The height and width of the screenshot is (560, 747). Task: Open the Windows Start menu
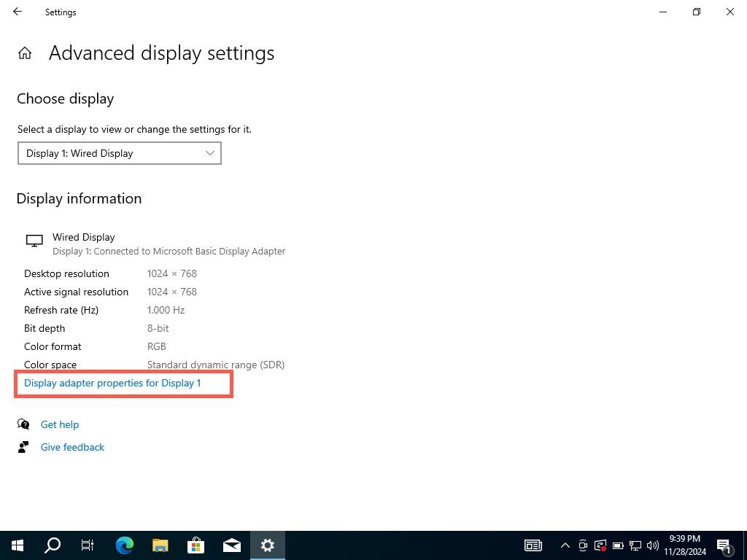pyautogui.click(x=18, y=545)
